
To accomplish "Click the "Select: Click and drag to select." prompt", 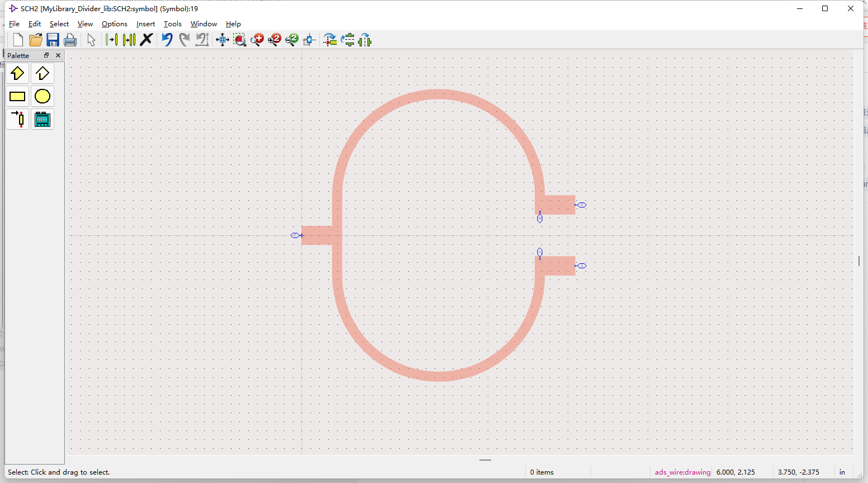I will pos(59,472).
